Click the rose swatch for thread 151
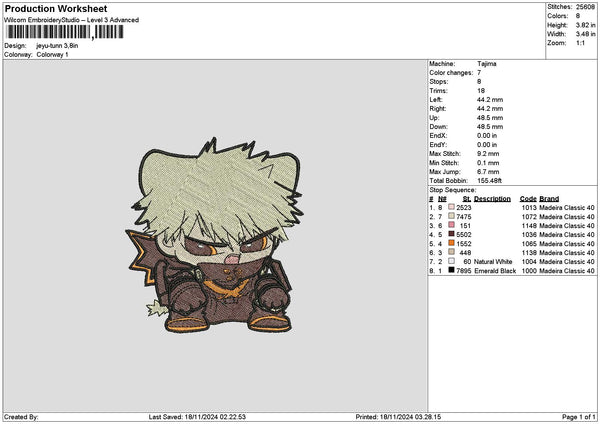Screen dimensions: 600x424 (451, 225)
